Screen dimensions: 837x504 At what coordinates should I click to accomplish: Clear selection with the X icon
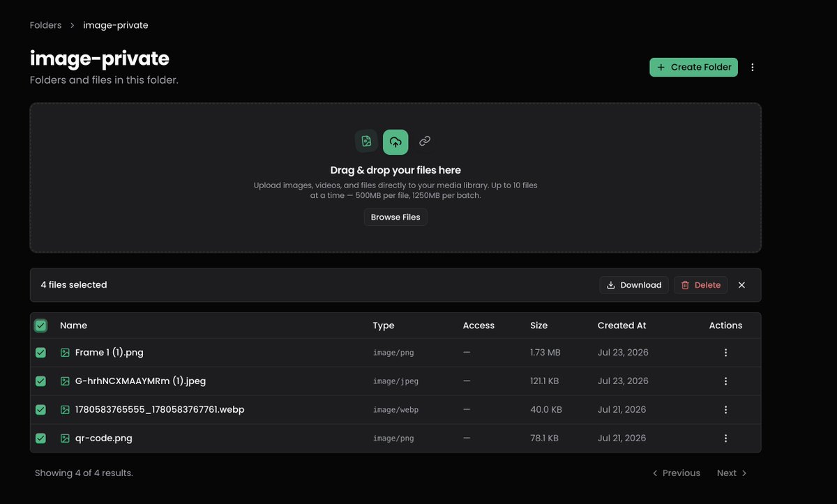point(741,285)
